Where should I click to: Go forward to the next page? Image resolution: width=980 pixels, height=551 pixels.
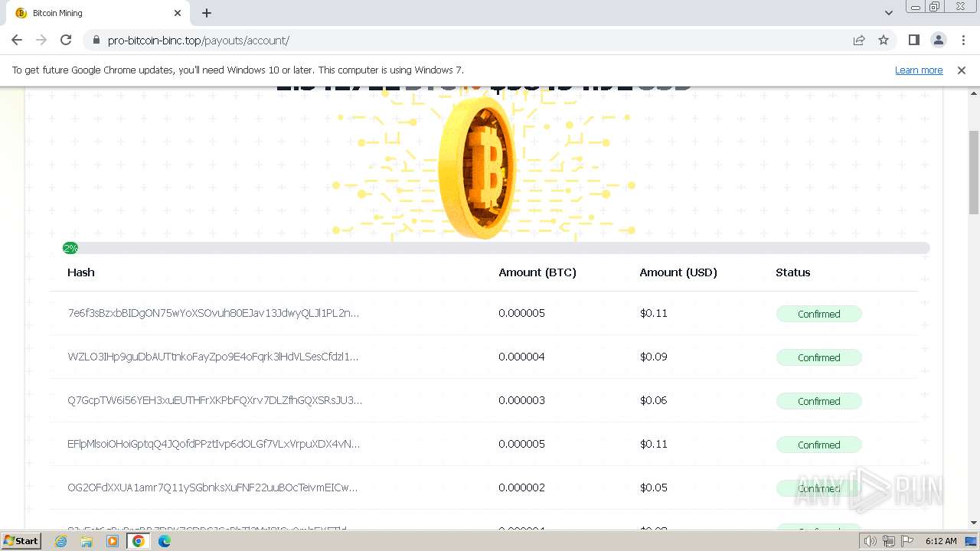pos(41,40)
